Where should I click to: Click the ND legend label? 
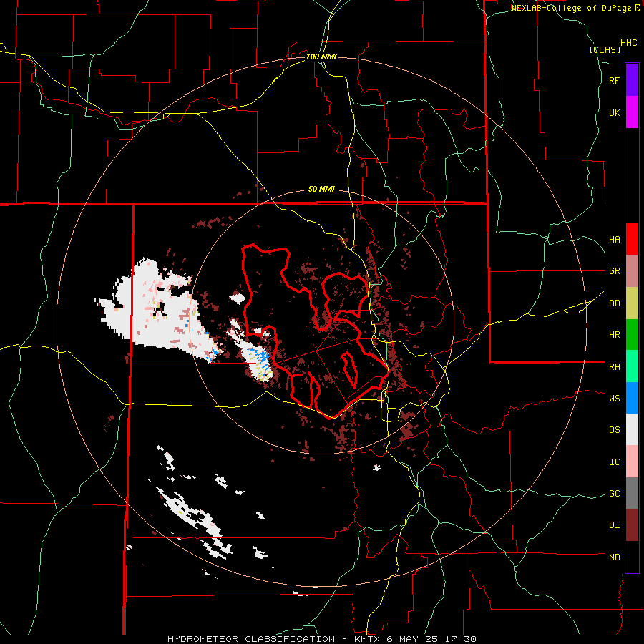click(x=614, y=557)
